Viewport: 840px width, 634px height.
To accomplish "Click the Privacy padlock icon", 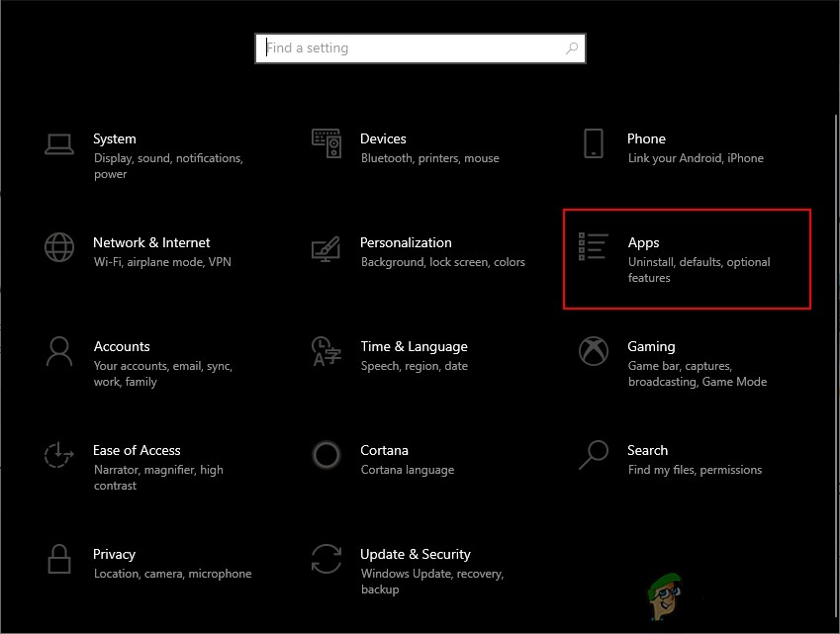I will click(59, 559).
